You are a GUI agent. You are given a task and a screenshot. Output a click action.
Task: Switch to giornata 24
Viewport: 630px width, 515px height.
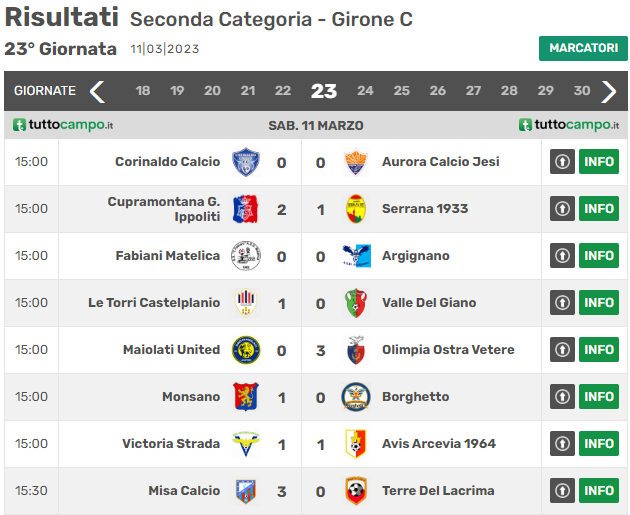(365, 91)
